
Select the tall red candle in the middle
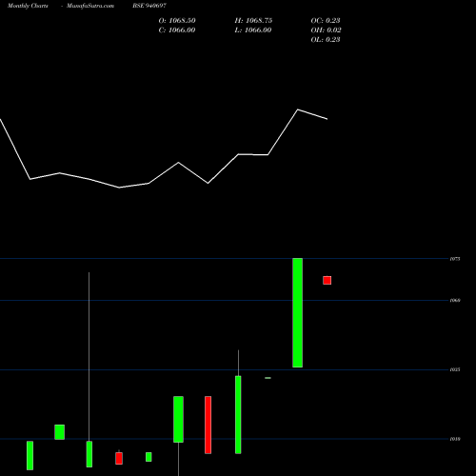coord(208,425)
